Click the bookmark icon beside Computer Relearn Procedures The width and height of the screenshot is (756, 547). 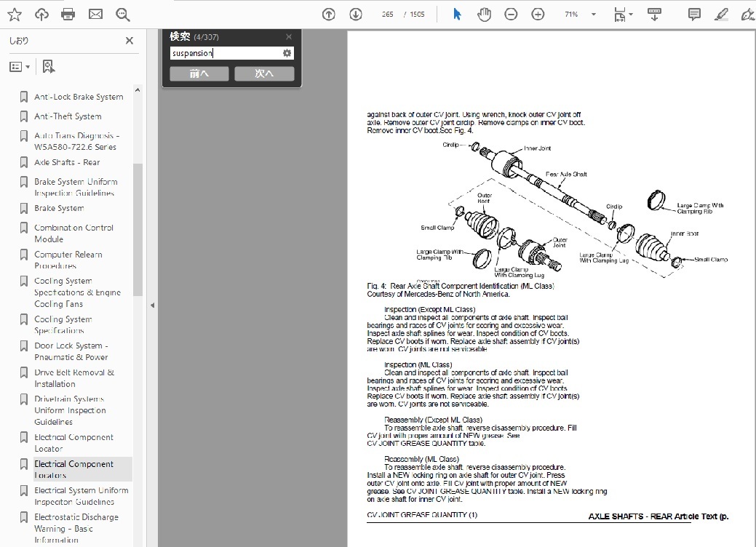coord(23,255)
